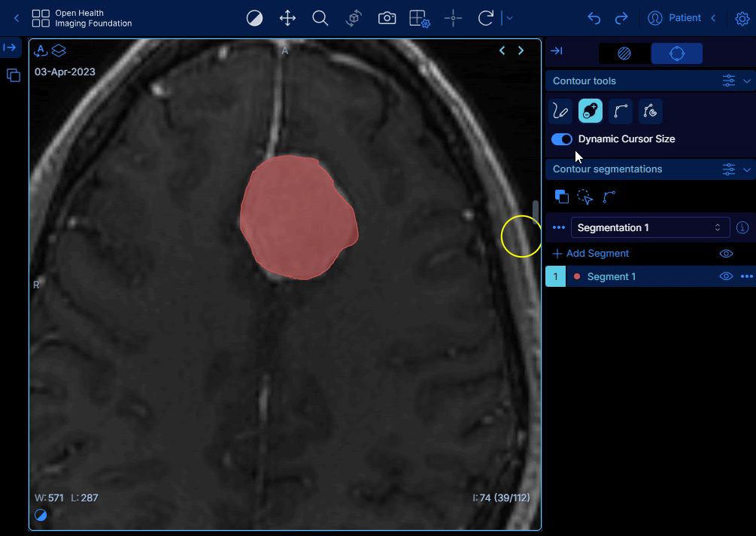
Task: Select the spline contour tool
Action: [621, 111]
